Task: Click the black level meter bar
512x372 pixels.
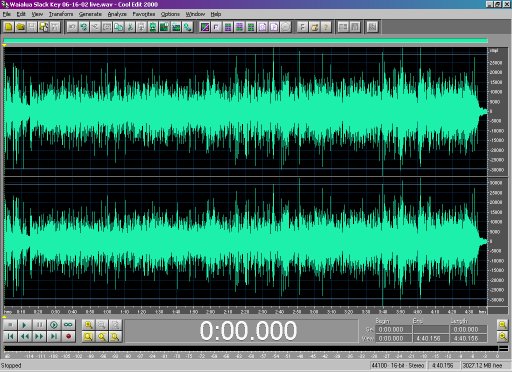Action: (x=251, y=349)
